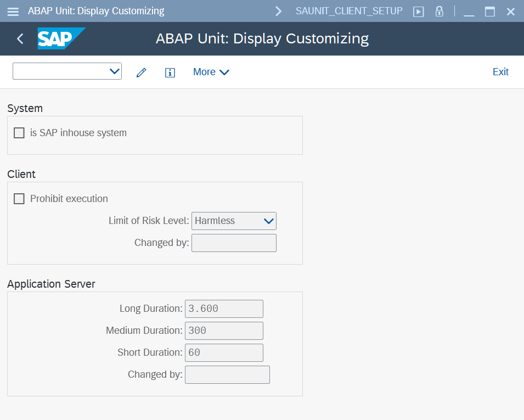Image resolution: width=524 pixels, height=420 pixels.
Task: Click the Medium Duration field
Action: tap(224, 331)
